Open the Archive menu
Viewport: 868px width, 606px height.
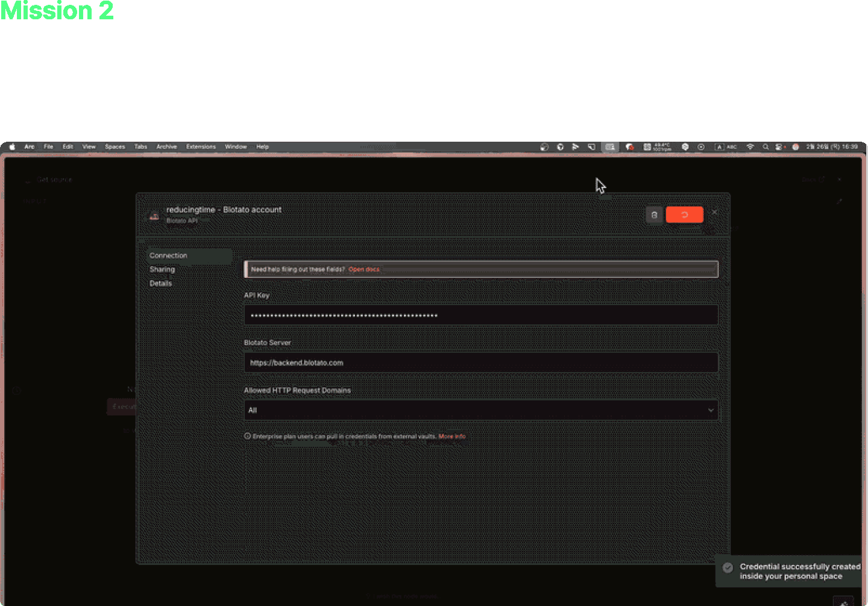pos(167,147)
